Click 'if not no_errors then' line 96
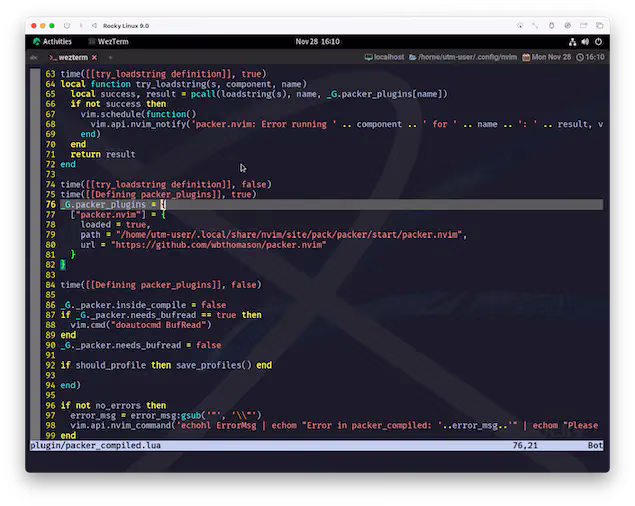The image size is (635, 506). click(113, 406)
